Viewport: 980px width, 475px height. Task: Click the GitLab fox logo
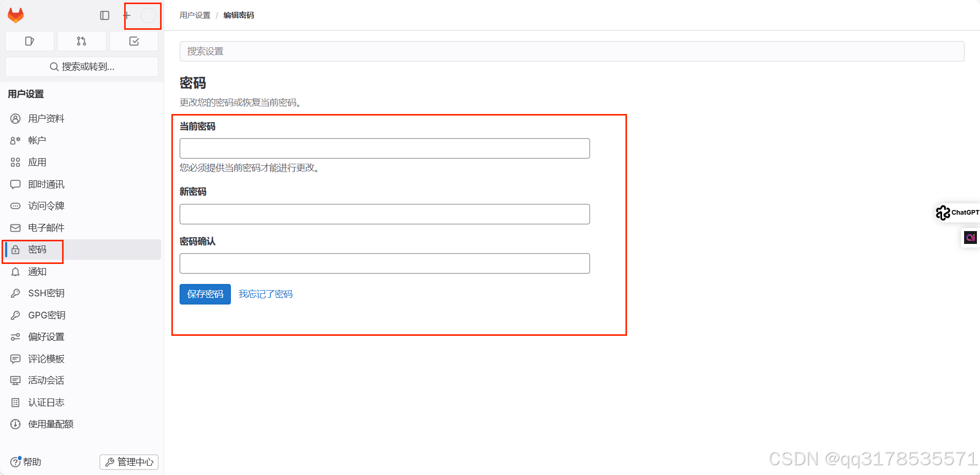pos(16,15)
